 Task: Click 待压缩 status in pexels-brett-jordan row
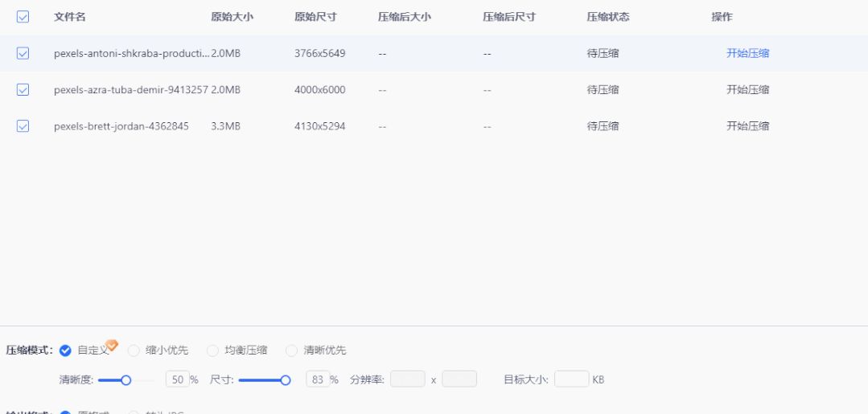[603, 126]
